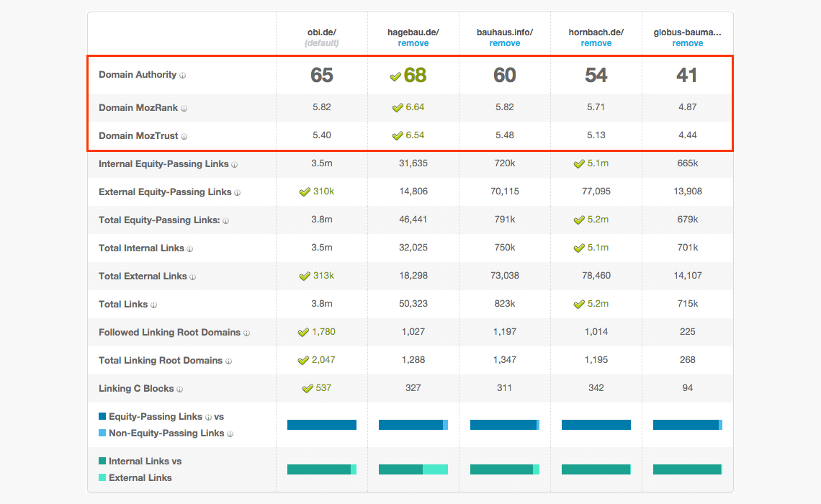Click checkmark next to 6.54 MozTrust

click(x=398, y=136)
